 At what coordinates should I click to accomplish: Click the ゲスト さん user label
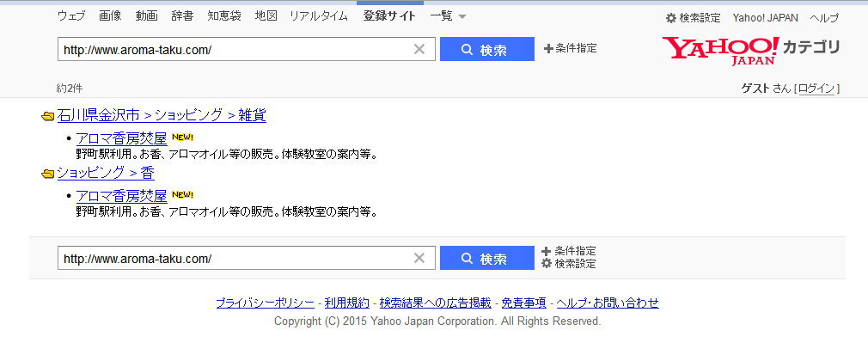(766, 88)
